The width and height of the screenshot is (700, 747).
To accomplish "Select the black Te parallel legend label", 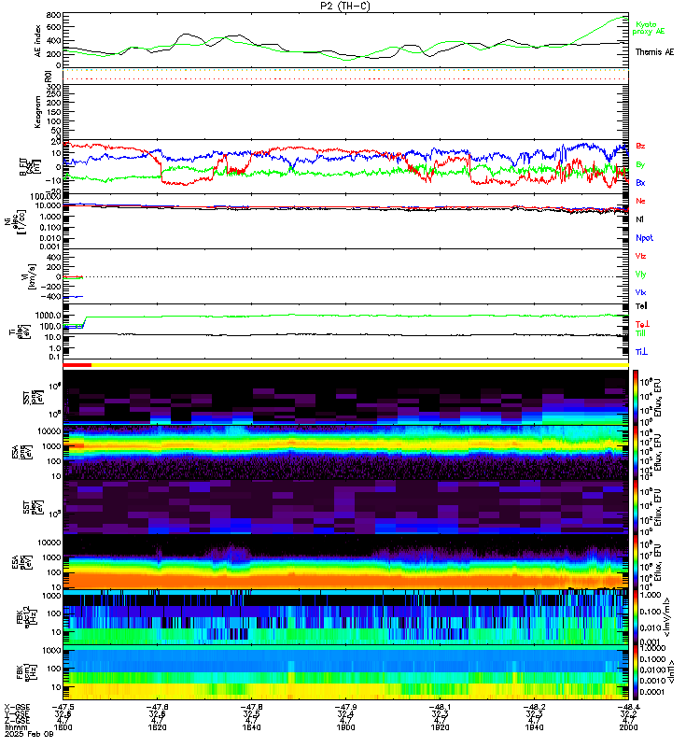I will coord(641,306).
